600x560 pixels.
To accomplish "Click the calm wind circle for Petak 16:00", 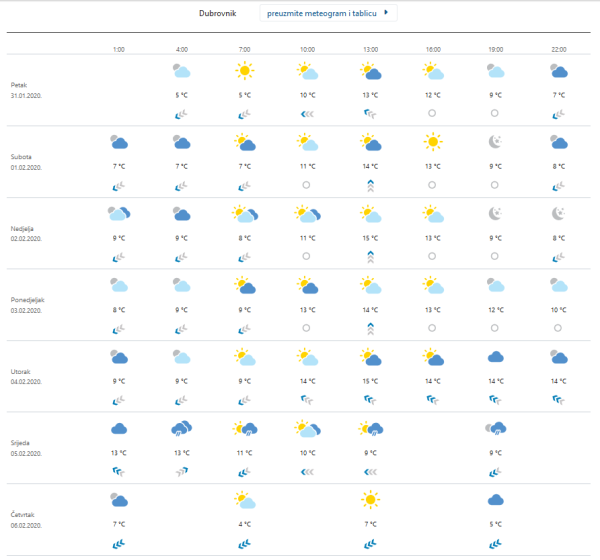I will [432, 114].
